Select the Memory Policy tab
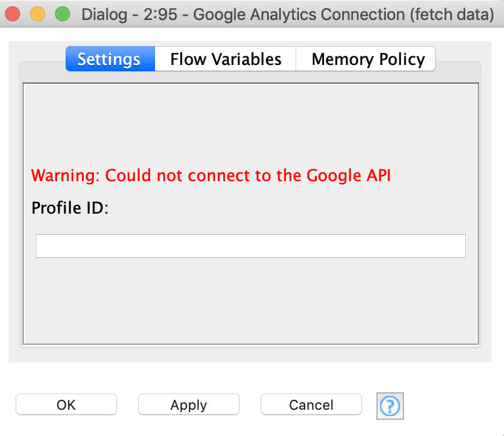The image size is (504, 436). click(x=367, y=59)
